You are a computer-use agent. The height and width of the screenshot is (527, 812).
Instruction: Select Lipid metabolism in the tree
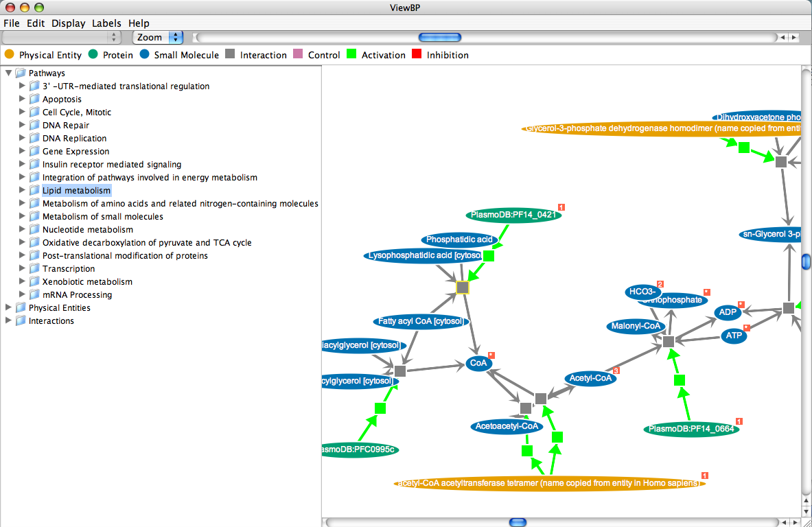click(76, 190)
